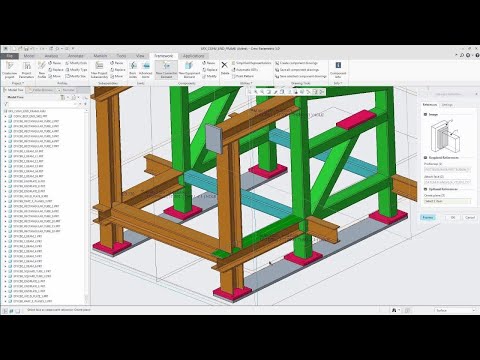Viewport: 480px width, 360px height.
Task: Expand the Project group dropdown
Action: pos(18,83)
